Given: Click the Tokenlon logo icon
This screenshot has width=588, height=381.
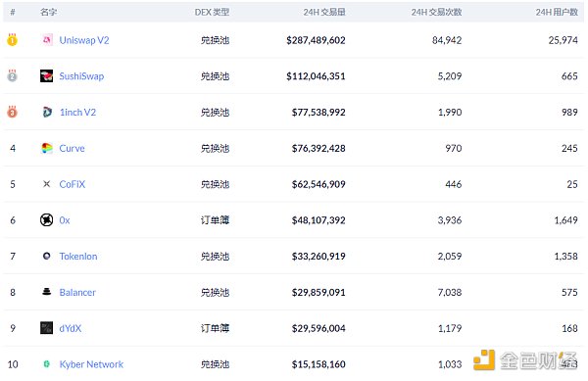Looking at the screenshot, I should coord(46,256).
